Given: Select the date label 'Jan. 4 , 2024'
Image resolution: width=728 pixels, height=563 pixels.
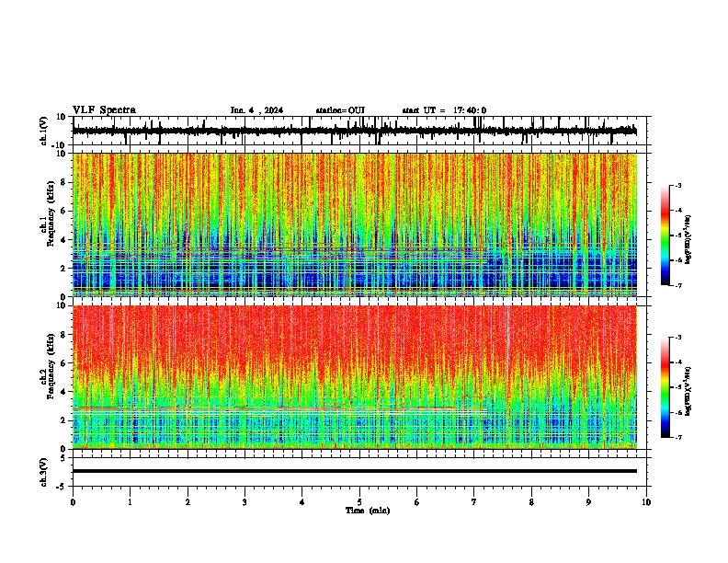Looking at the screenshot, I should pos(256,110).
